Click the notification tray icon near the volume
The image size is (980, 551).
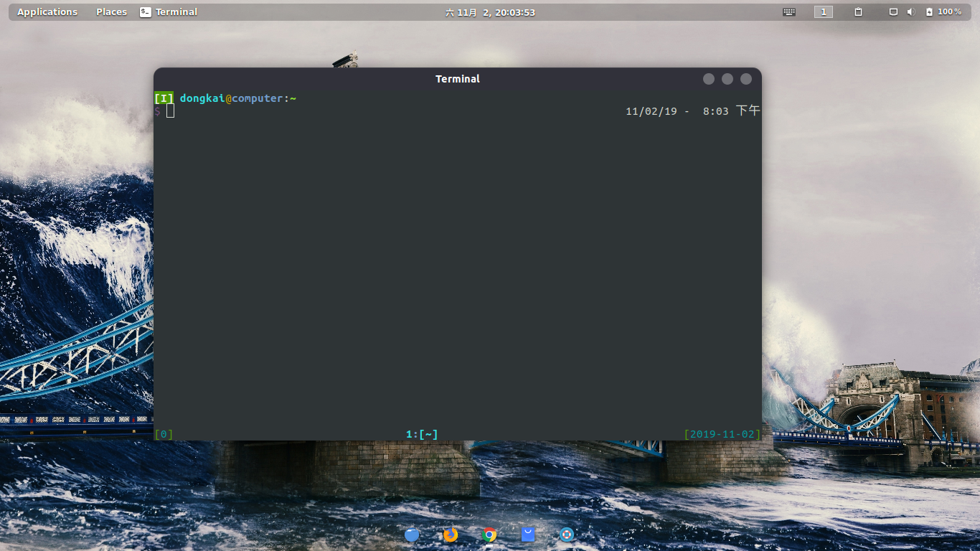(x=892, y=11)
